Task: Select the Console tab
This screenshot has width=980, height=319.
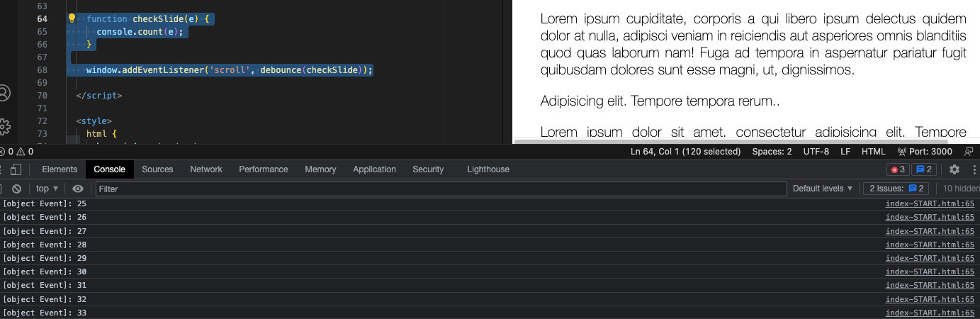Action: (109, 169)
